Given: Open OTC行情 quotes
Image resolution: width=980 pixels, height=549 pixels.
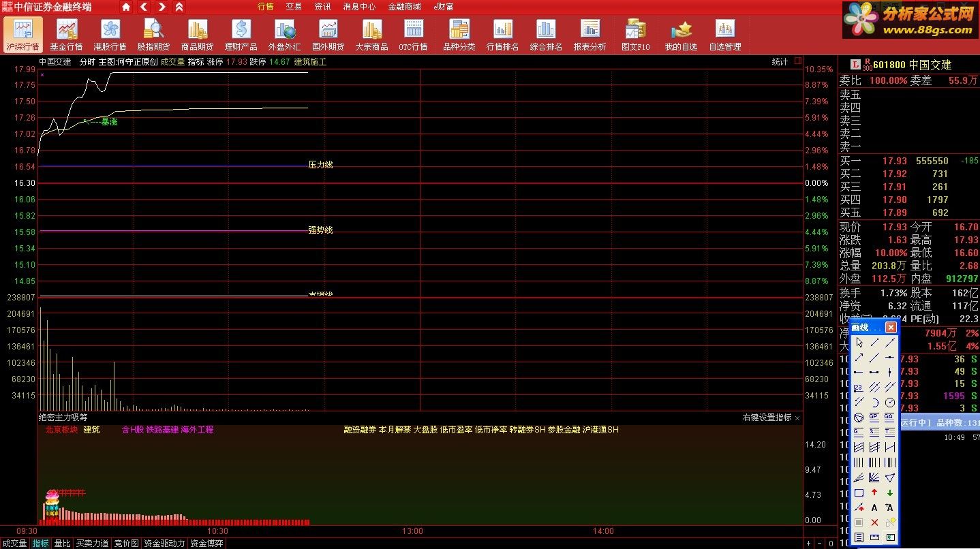Looking at the screenshot, I should pyautogui.click(x=413, y=34).
